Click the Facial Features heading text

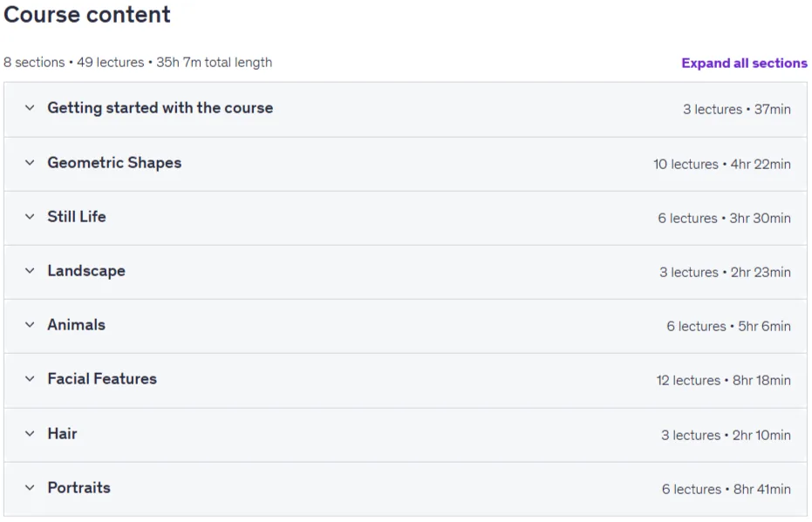pos(102,379)
